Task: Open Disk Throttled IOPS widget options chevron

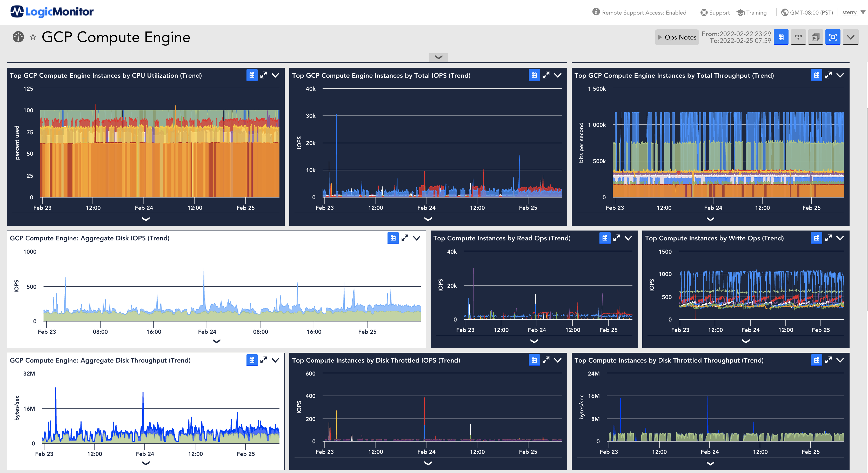Action: (x=558, y=360)
